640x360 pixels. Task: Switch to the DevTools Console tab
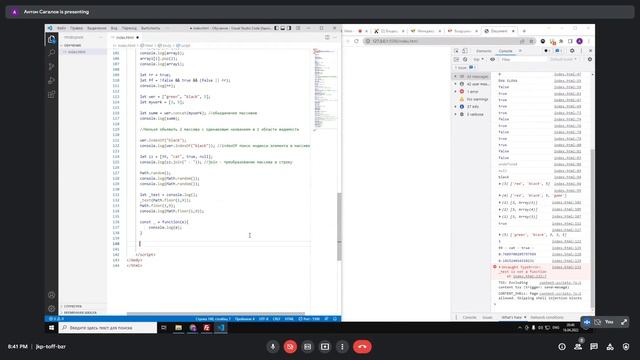pyautogui.click(x=505, y=51)
